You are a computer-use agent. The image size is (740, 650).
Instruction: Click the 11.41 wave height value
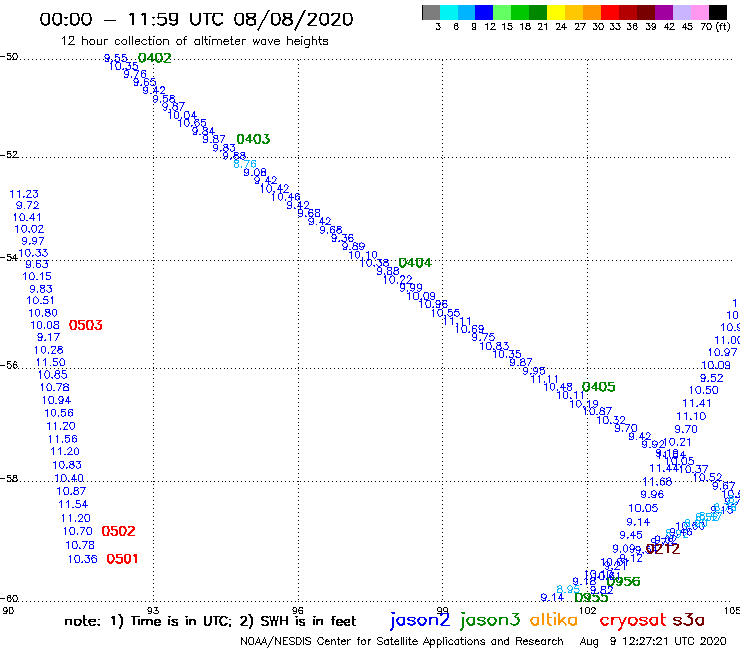coord(697,403)
